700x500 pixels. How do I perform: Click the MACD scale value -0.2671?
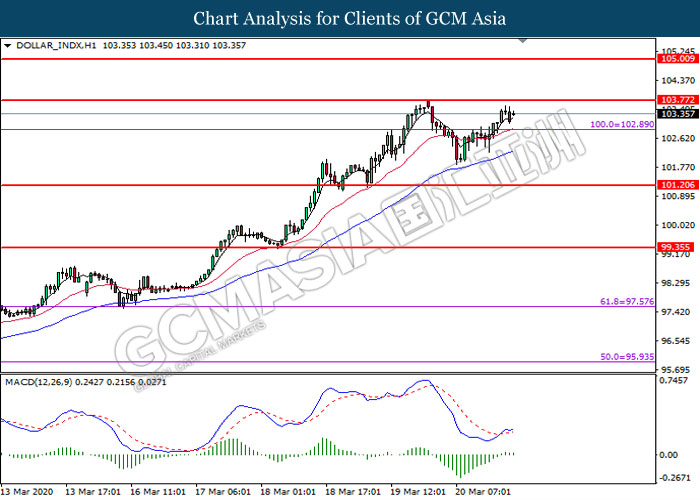pyautogui.click(x=675, y=478)
